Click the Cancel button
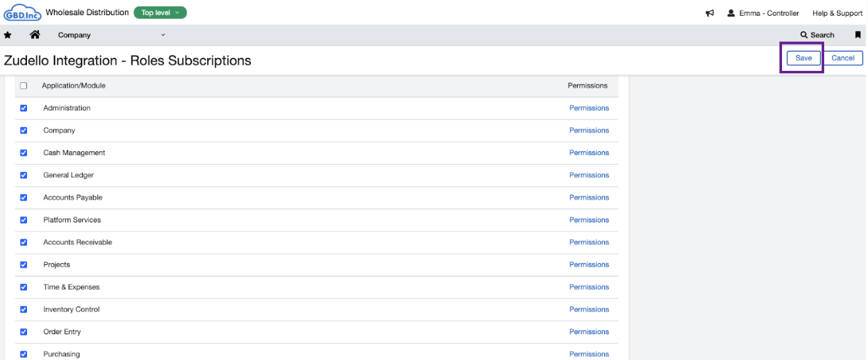 coord(843,58)
